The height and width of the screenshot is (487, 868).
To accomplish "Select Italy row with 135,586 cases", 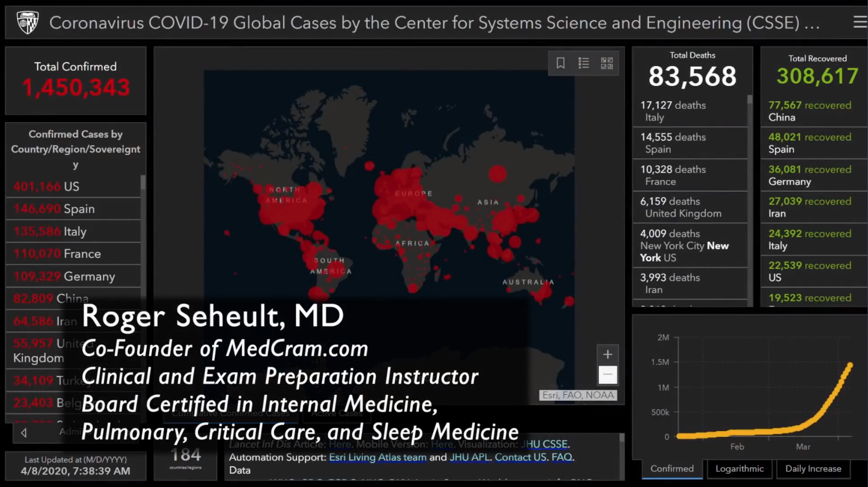I will click(74, 231).
